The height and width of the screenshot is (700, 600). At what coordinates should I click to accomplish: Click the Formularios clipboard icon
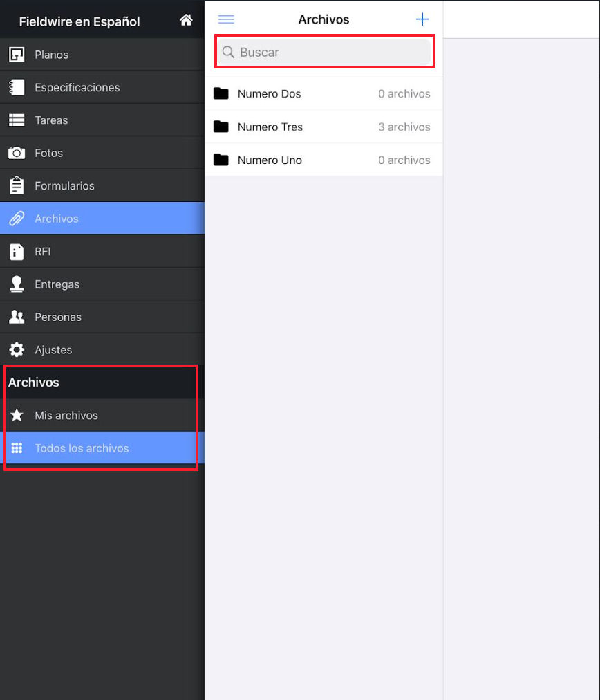17,185
